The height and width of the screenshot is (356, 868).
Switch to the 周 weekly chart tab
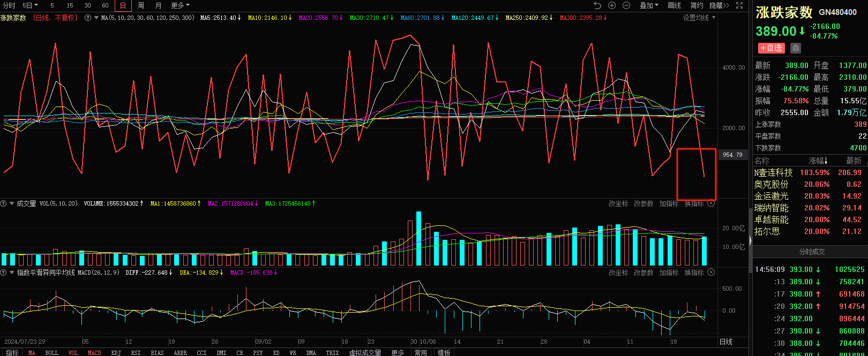140,5
